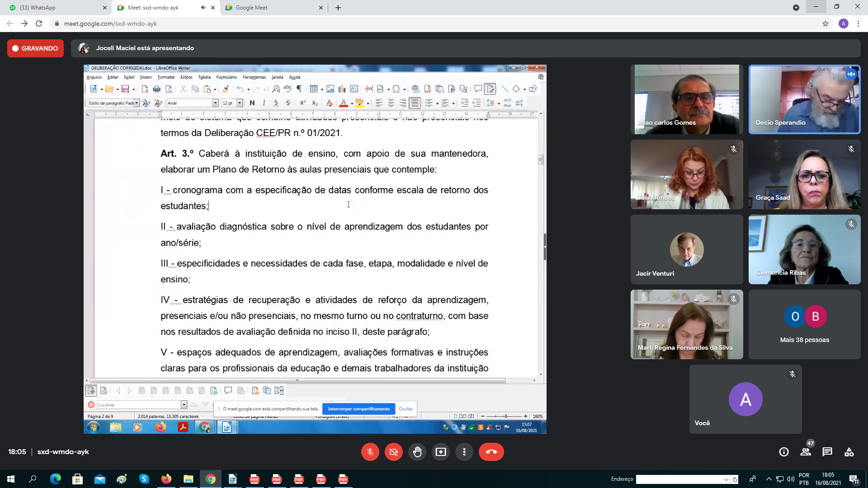Screen dimensions: 868x488
Task: Expand the Endereço address dropdown arrow
Action: pos(726,479)
